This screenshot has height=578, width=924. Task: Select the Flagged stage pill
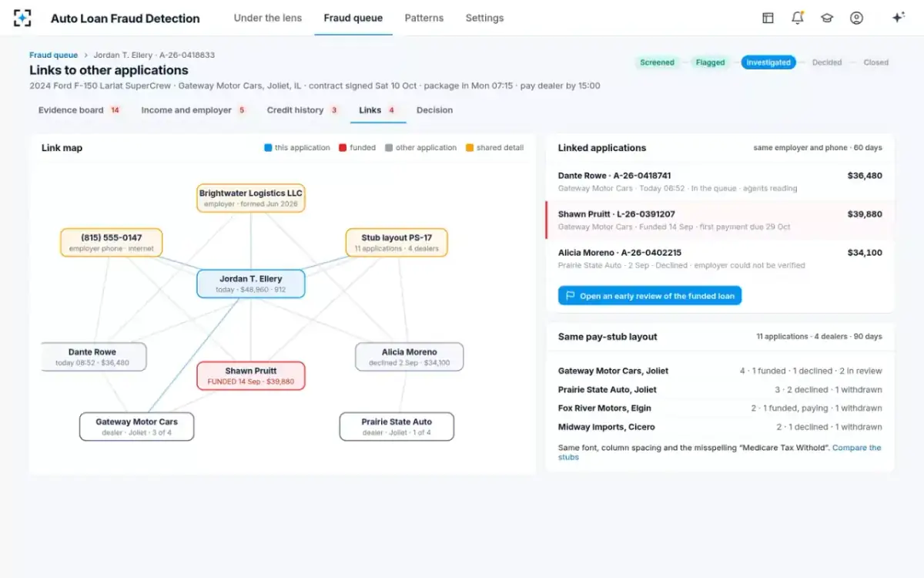coord(710,62)
